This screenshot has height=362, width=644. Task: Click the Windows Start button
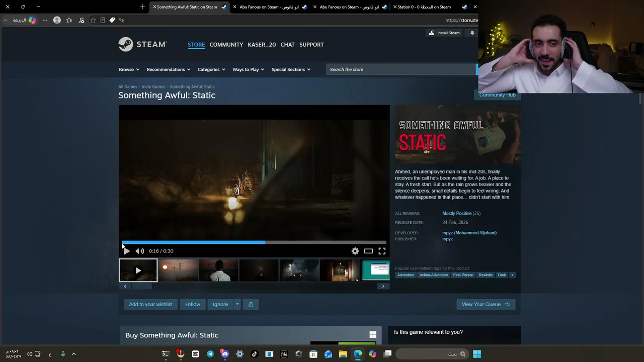point(477,354)
